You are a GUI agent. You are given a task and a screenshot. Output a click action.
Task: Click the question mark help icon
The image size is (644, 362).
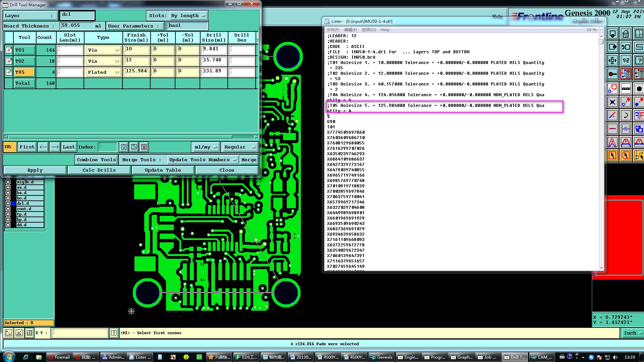point(639,61)
